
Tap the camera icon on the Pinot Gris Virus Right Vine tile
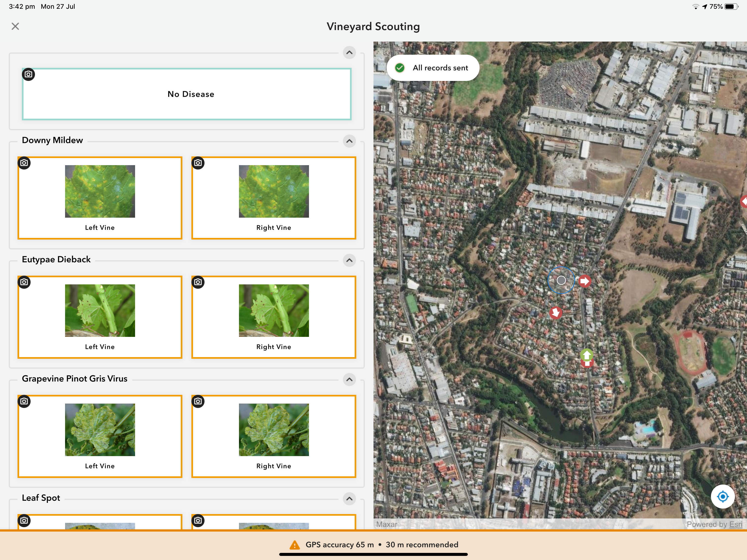(198, 402)
